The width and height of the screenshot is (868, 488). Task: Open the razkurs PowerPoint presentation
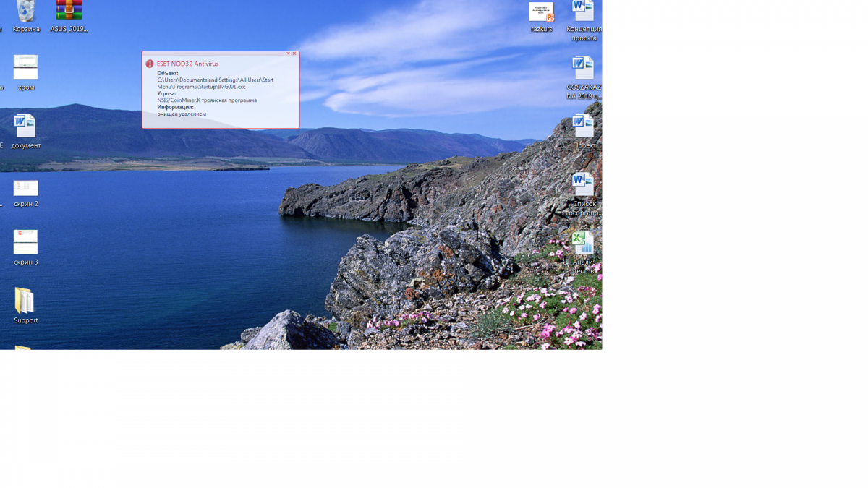pos(541,12)
